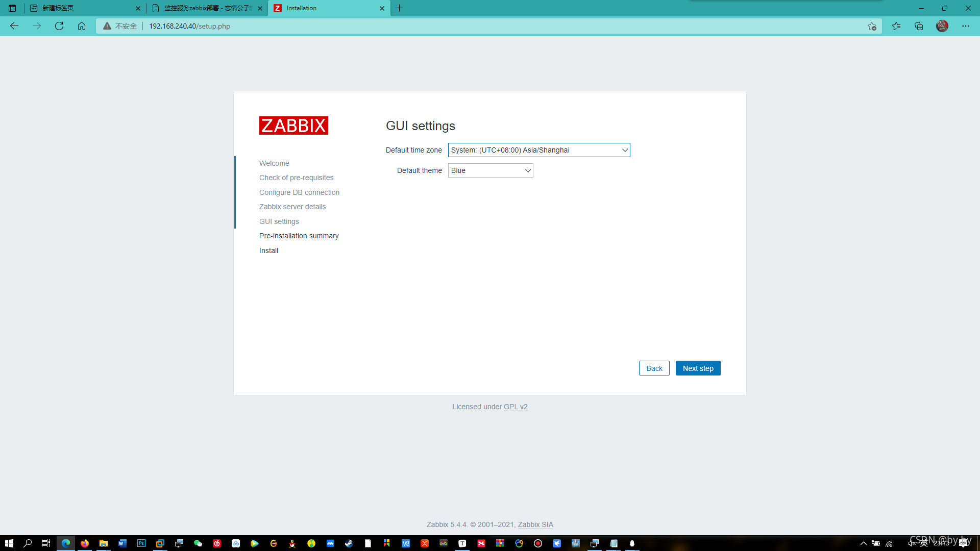Open new tab with plus icon
980x551 pixels.
pyautogui.click(x=400, y=8)
